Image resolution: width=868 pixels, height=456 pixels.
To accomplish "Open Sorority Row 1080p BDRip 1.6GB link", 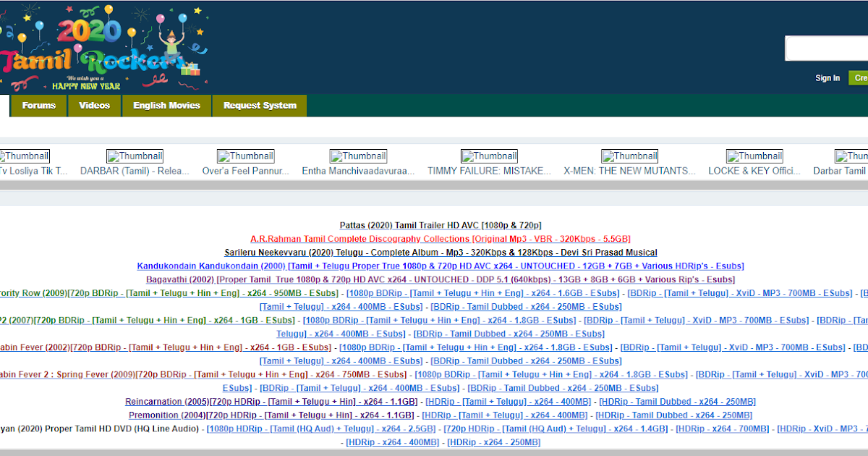I will point(482,293).
